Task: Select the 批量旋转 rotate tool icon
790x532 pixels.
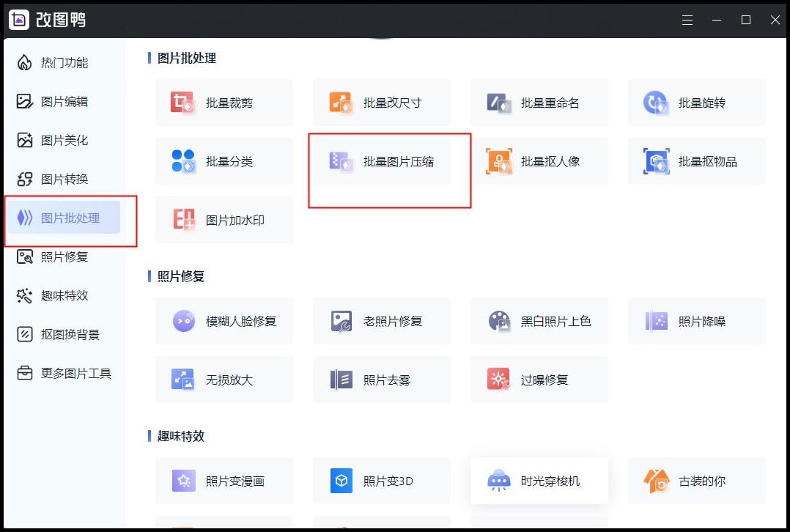Action: [x=656, y=102]
